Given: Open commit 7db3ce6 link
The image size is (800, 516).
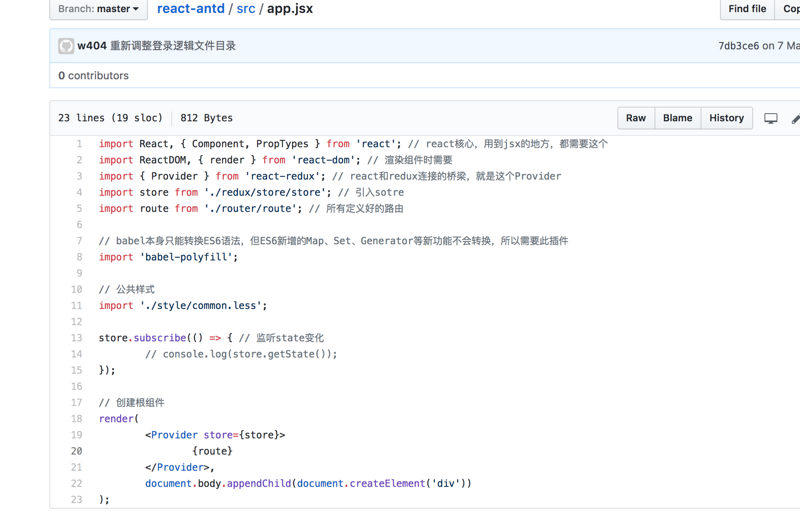Looking at the screenshot, I should tap(739, 46).
